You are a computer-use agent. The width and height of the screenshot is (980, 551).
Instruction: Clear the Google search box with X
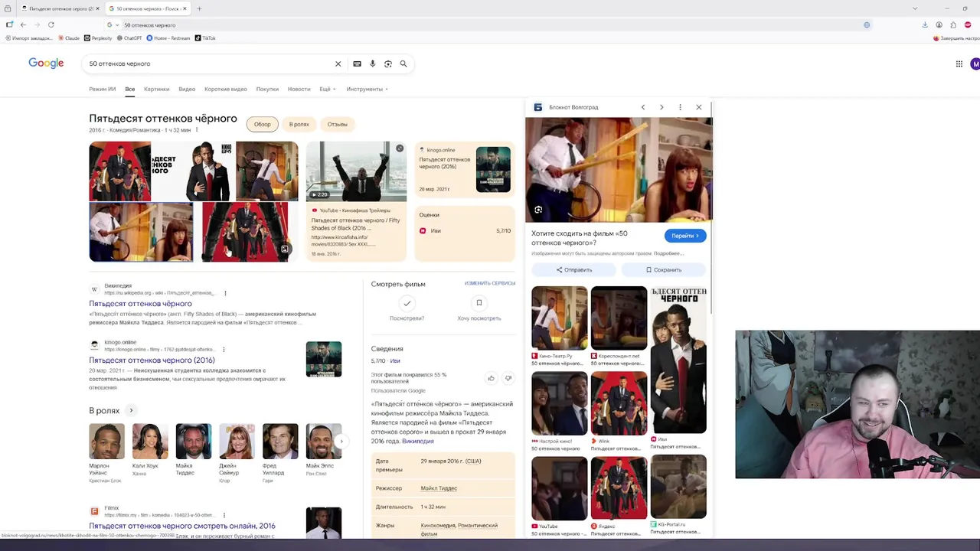(338, 64)
